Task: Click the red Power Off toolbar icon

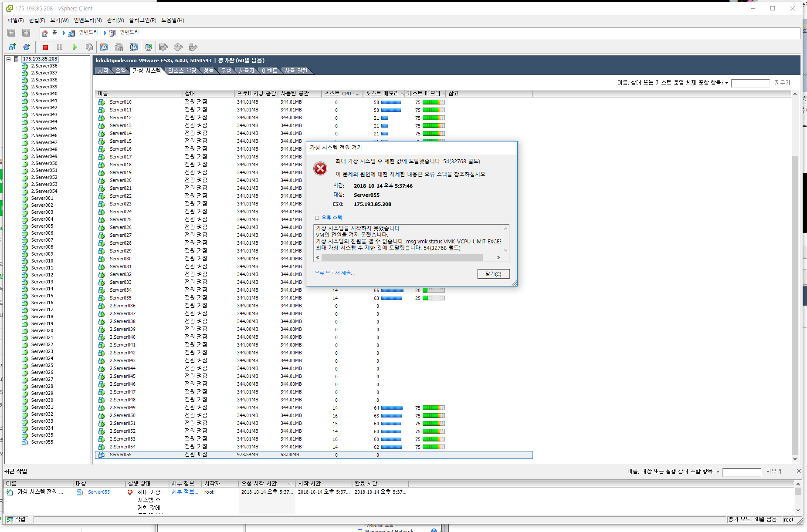Action: tap(45, 47)
